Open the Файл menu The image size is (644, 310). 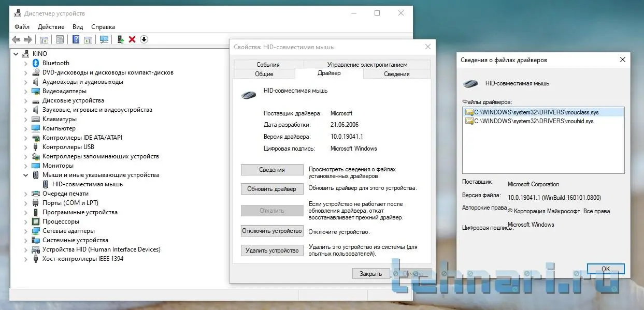[x=22, y=27]
